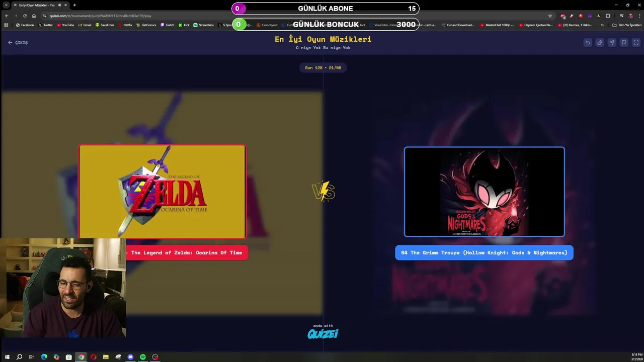Open the SaveFrom bookmark
The width and height of the screenshot is (644, 362).
pyautogui.click(x=105, y=25)
